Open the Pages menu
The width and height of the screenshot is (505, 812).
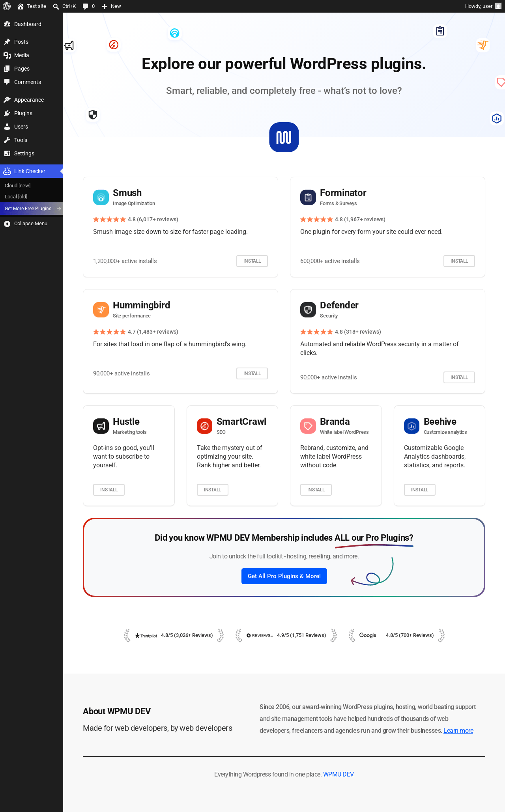point(32,69)
